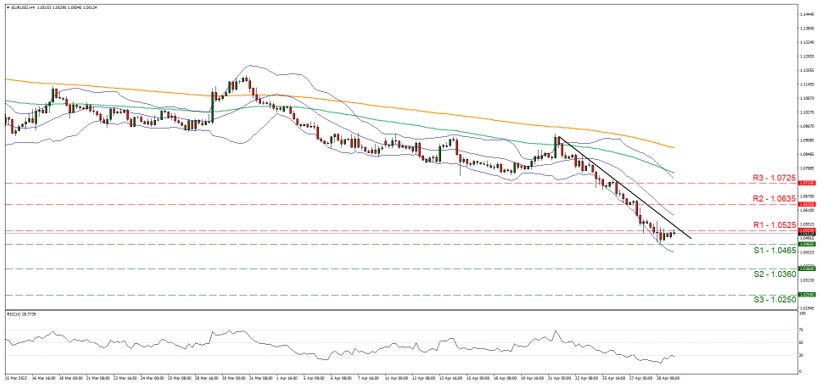Click the S2 - 1.0360 support label
This screenshot has height=385, width=823.
[774, 274]
